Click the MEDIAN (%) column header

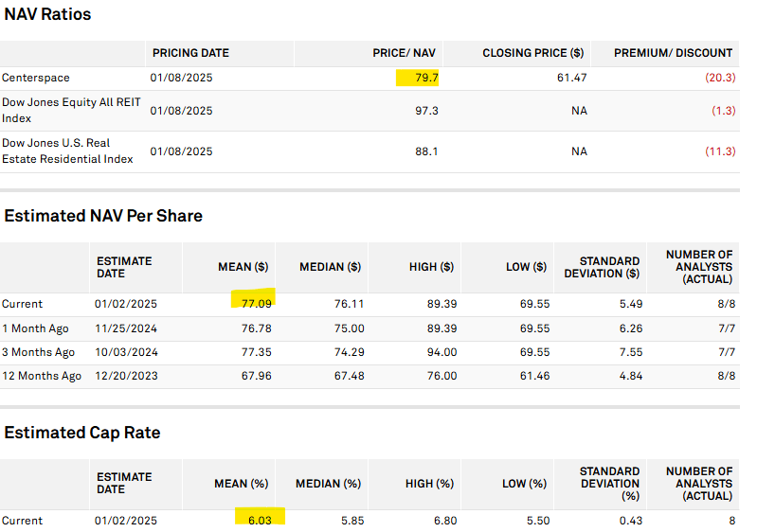329,484
